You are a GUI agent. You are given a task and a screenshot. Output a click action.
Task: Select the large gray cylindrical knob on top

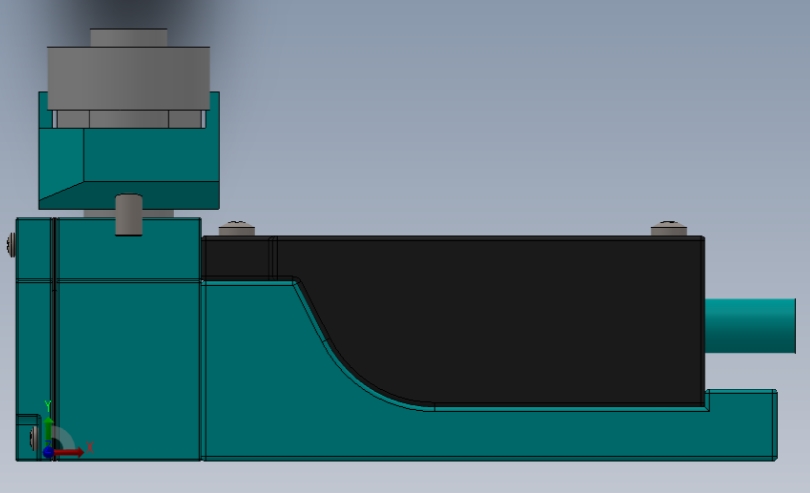click(x=129, y=78)
